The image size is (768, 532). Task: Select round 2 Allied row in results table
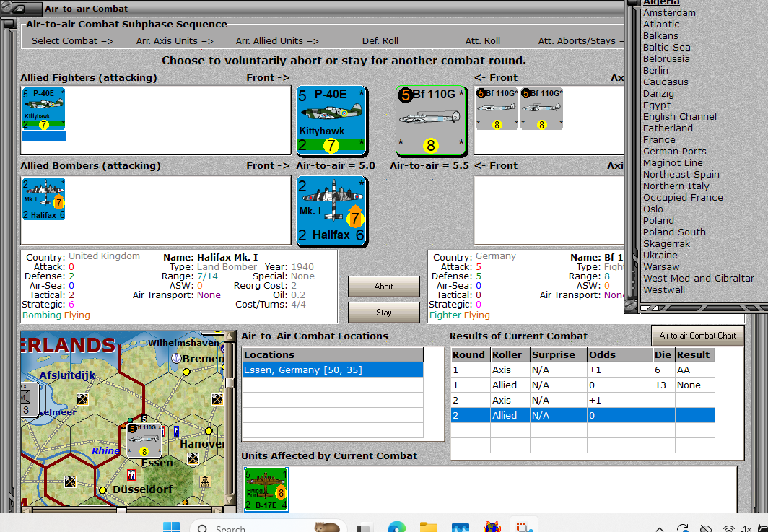pos(582,415)
